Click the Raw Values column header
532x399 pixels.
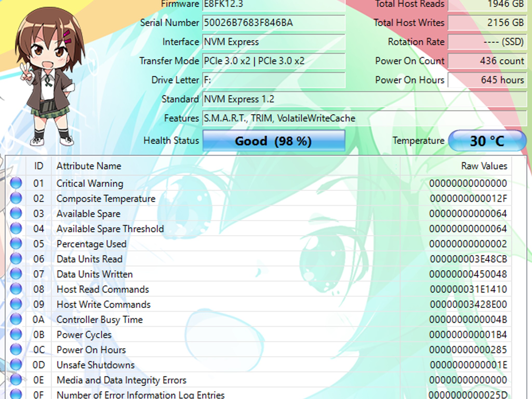[484, 166]
